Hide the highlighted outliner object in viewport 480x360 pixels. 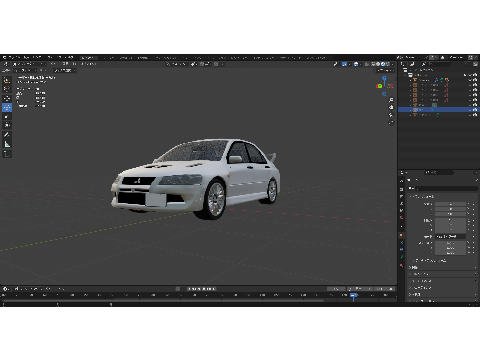coord(470,110)
